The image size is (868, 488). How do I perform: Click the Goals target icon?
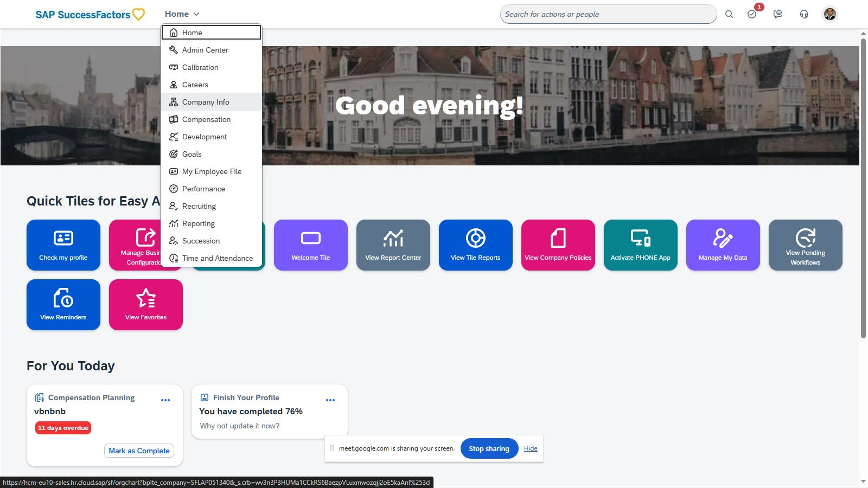pos(174,154)
